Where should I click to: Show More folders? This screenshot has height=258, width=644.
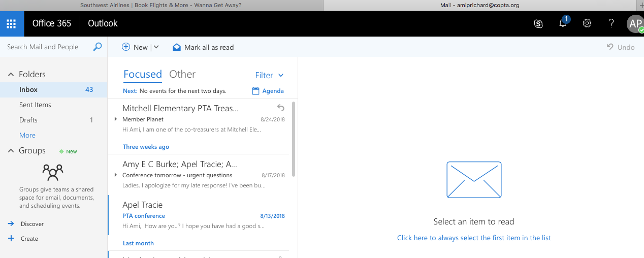pyautogui.click(x=27, y=135)
